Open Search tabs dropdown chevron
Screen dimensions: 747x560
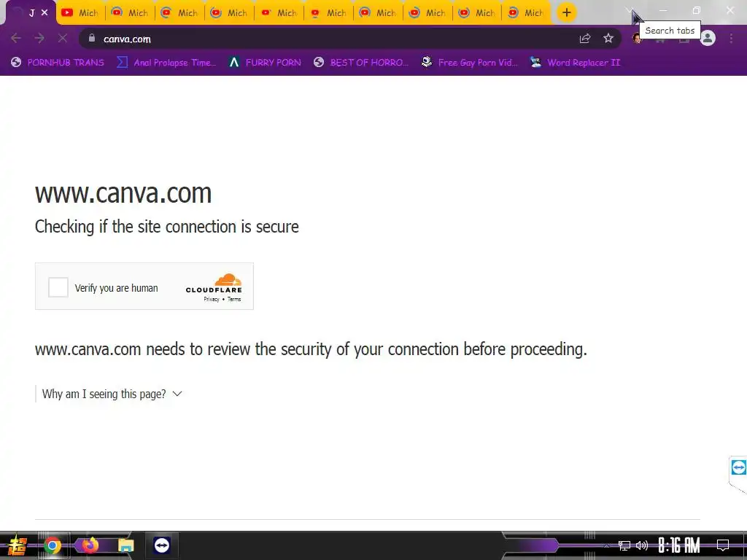pos(630,10)
